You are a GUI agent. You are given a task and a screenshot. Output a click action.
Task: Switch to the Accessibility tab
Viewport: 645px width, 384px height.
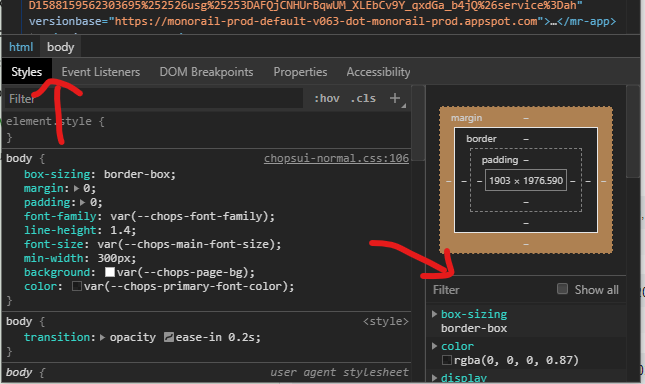point(378,72)
